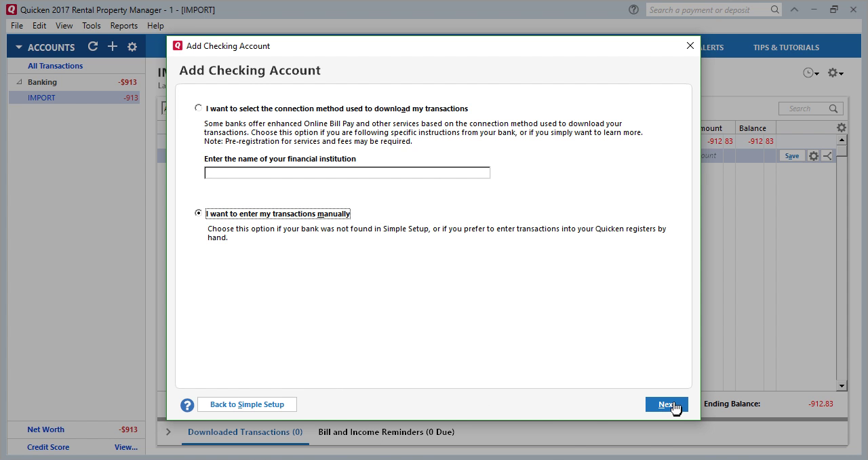Screen dimensions: 868x460
Task: Open the View menu
Action: [64, 26]
